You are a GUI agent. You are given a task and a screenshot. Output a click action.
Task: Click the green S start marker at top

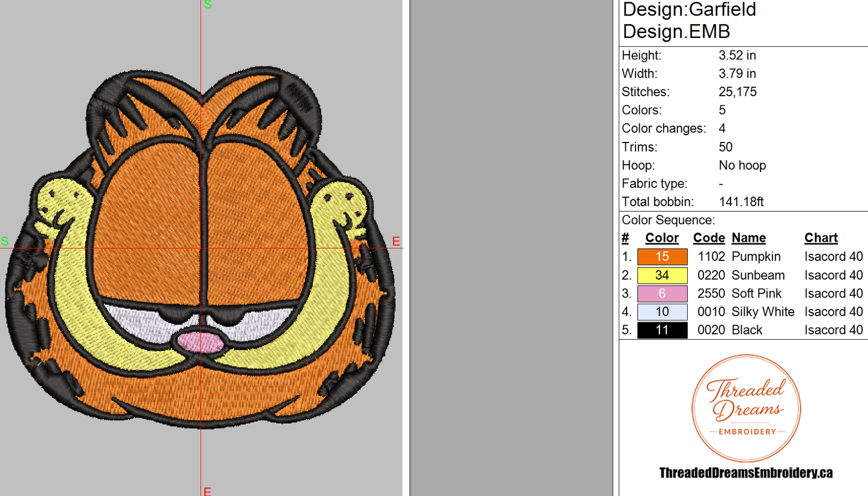click(207, 4)
